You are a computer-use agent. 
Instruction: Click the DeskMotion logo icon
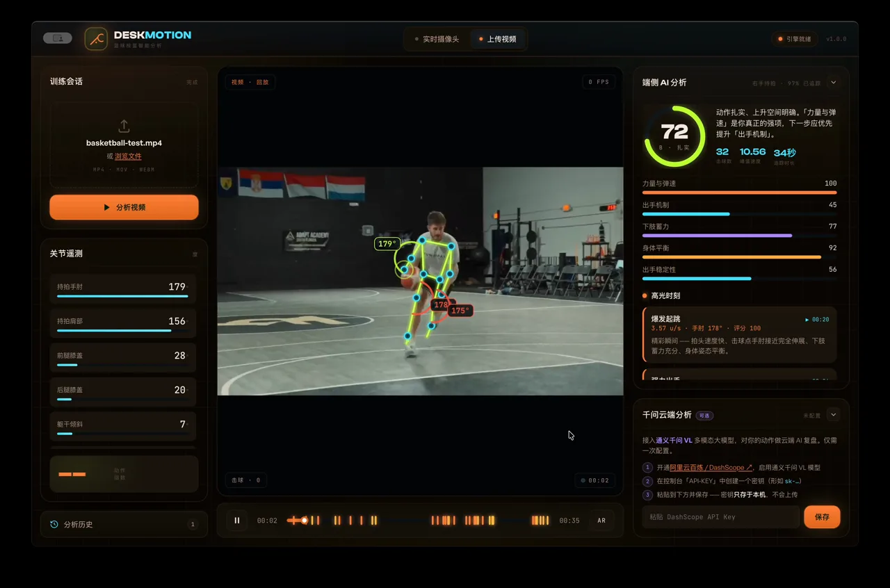[x=96, y=39]
